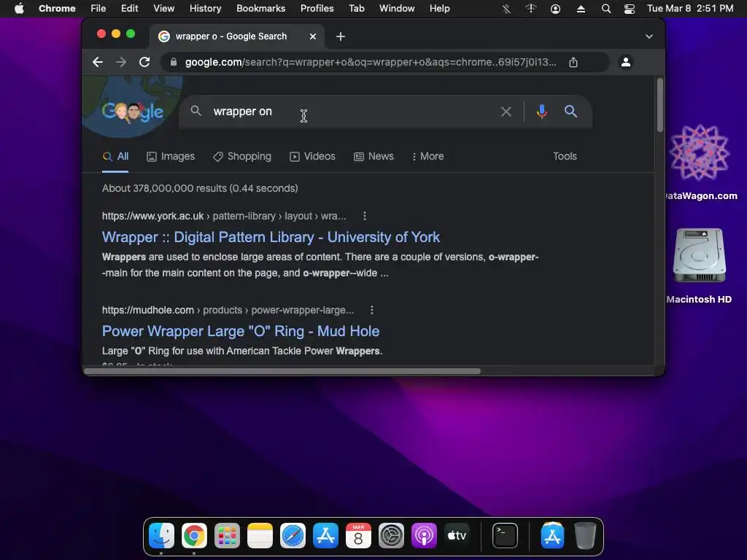Screen dimensions: 747x560
Task: Open the File menu
Action: tap(98, 9)
